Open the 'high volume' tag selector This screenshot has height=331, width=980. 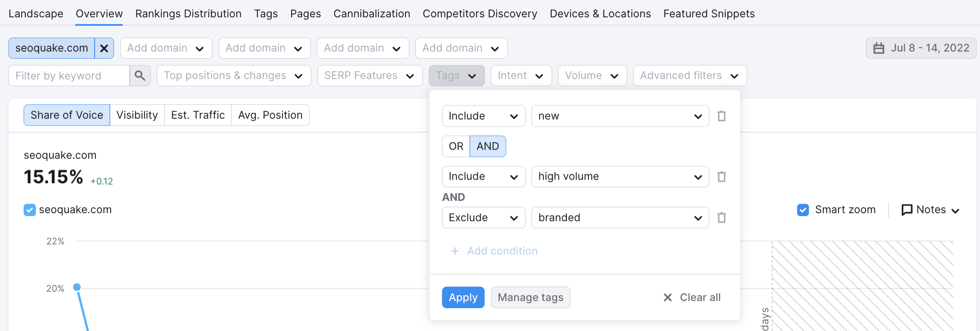coord(620,176)
